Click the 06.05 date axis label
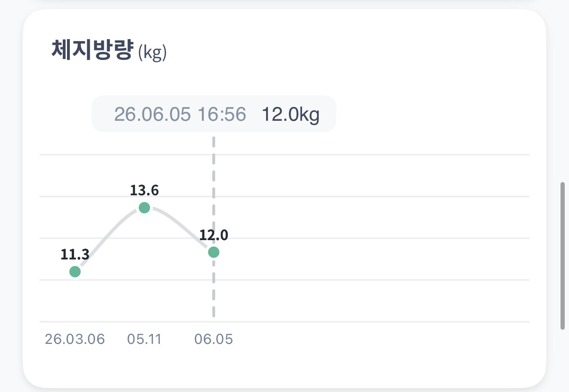Screen dimensions: 569x392 (214, 339)
